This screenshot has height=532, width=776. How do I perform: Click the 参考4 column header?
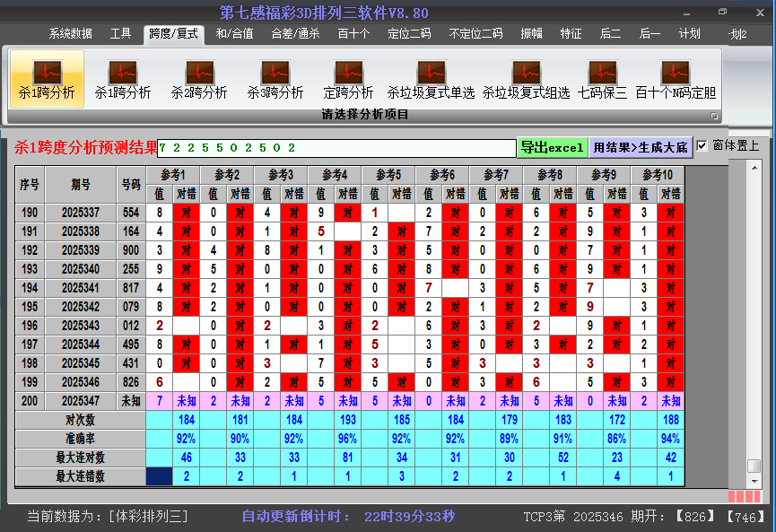coord(335,174)
